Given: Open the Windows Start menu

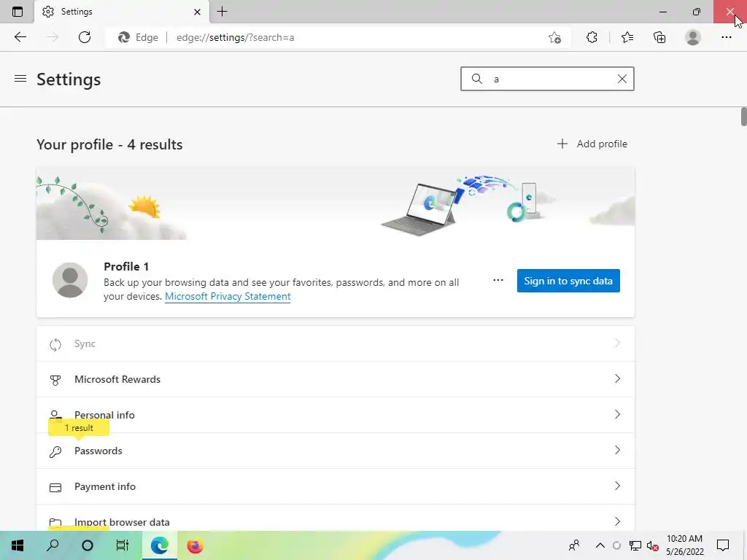Looking at the screenshot, I should [18, 545].
